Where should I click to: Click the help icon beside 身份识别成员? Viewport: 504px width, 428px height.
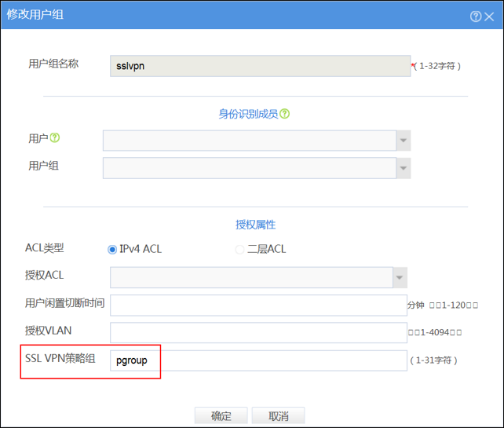[x=285, y=114]
